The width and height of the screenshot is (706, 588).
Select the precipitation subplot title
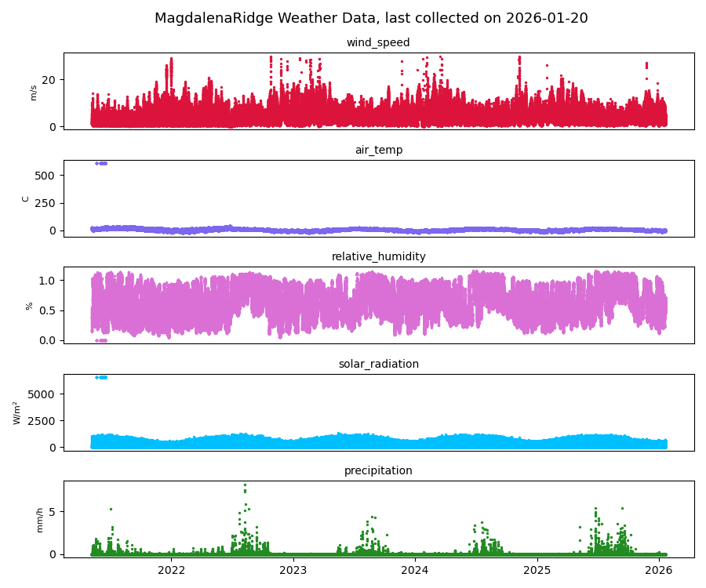pos(378,470)
